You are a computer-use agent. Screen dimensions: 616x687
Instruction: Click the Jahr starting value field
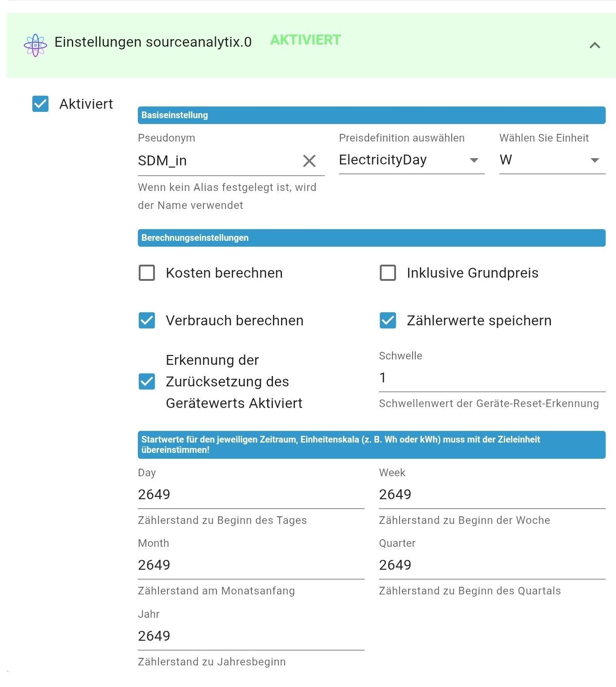tap(224, 636)
